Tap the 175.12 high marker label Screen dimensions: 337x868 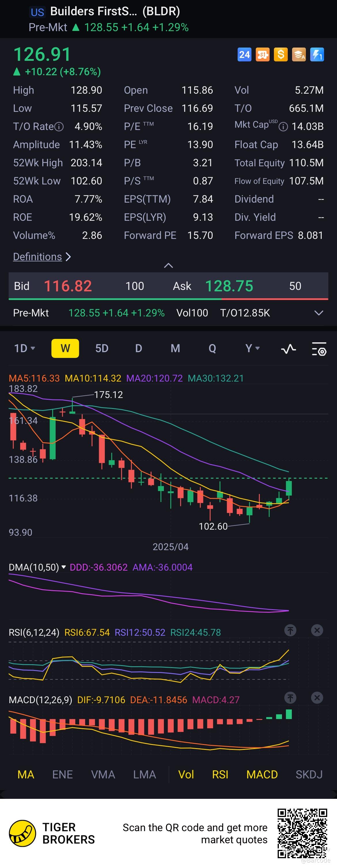(x=108, y=395)
